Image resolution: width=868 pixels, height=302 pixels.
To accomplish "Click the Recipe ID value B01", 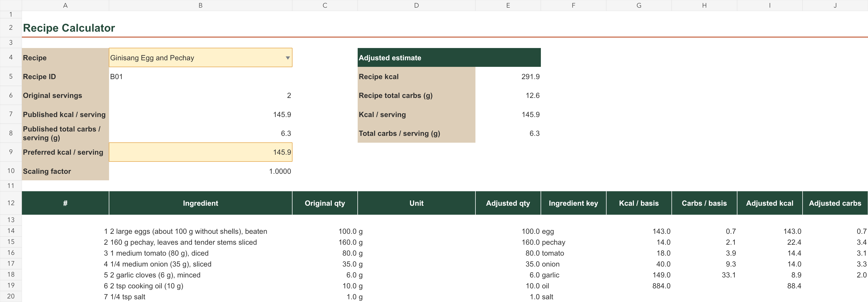I will [116, 76].
